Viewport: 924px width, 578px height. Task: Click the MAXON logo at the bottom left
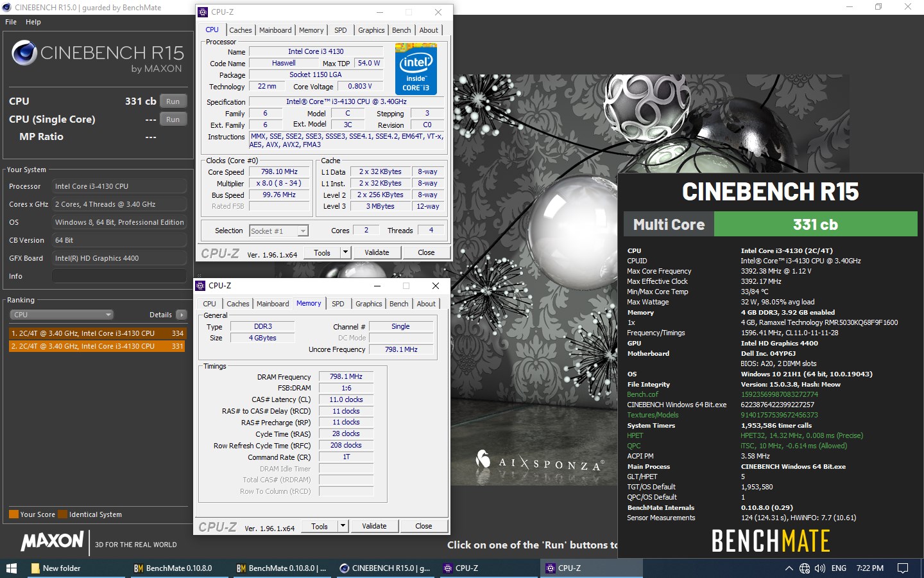(x=53, y=541)
